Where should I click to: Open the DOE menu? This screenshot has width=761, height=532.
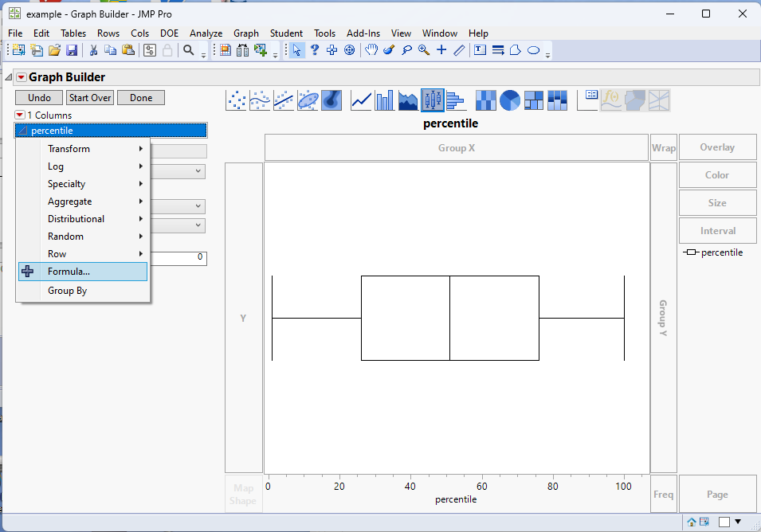[x=170, y=33]
